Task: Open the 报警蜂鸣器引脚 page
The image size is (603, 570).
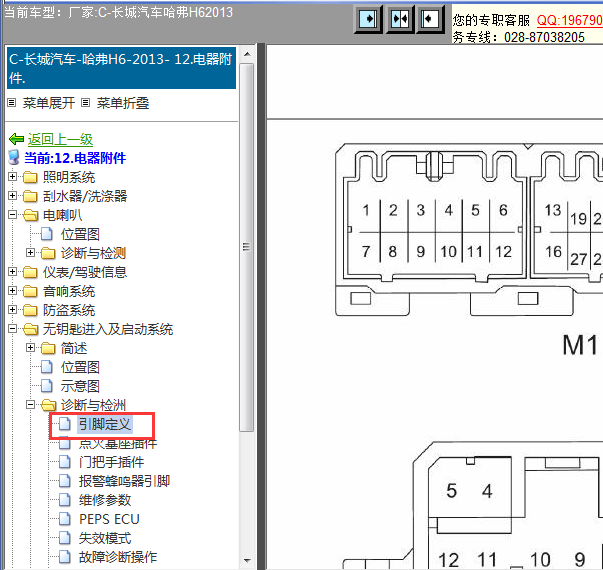Action: point(124,481)
